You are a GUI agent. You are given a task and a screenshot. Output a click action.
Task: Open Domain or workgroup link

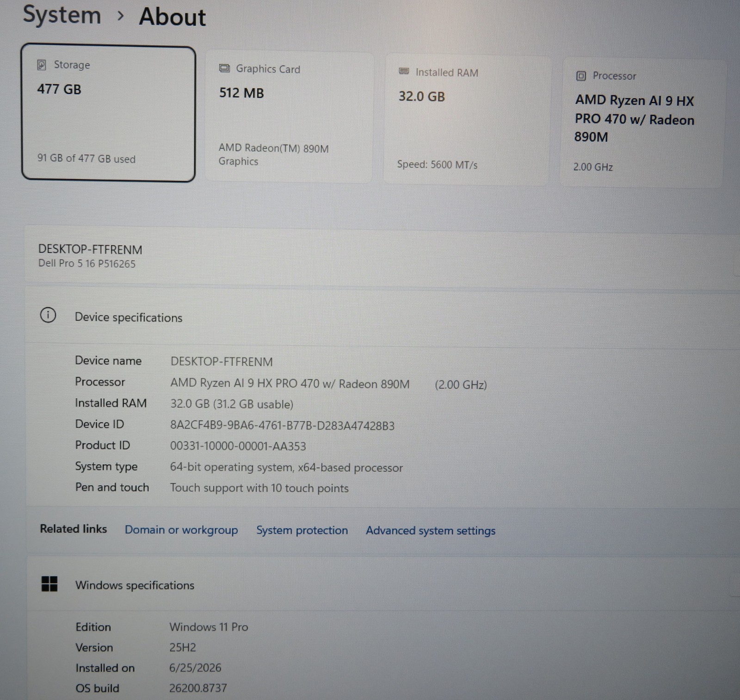click(181, 530)
